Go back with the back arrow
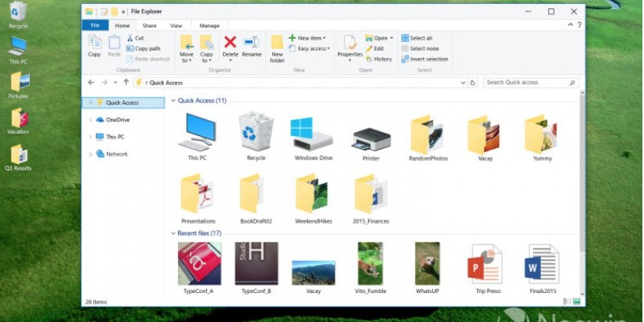 pyautogui.click(x=91, y=83)
